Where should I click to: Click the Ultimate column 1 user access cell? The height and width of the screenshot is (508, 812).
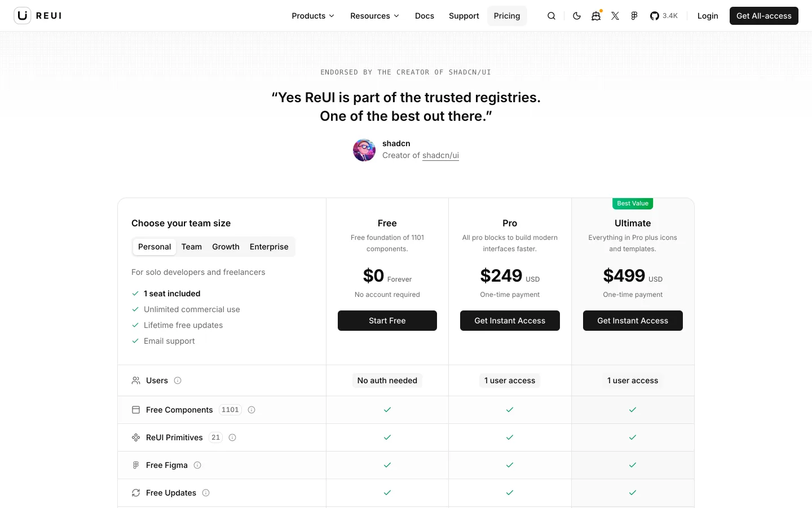(x=633, y=380)
